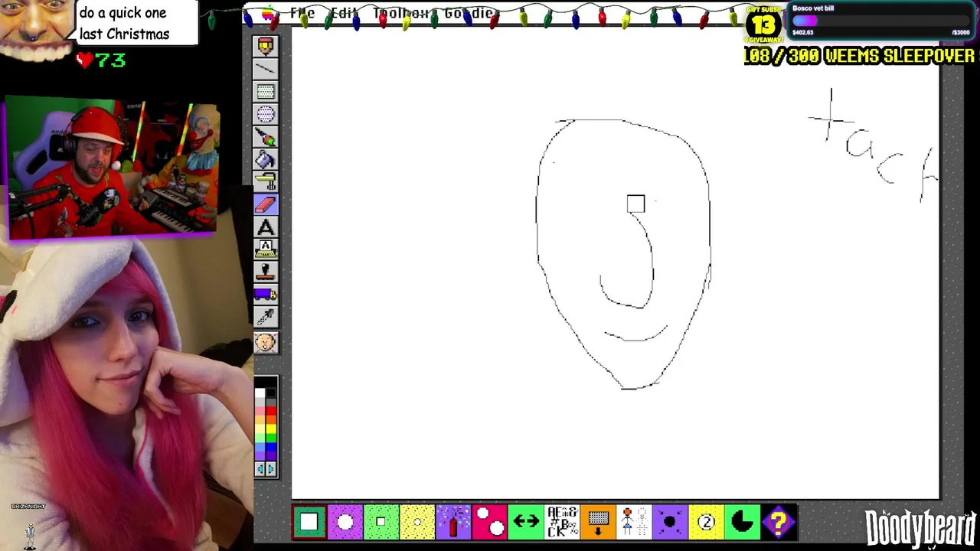Choose the firecracker eraser option
The width and height of the screenshot is (980, 551).
click(x=453, y=523)
